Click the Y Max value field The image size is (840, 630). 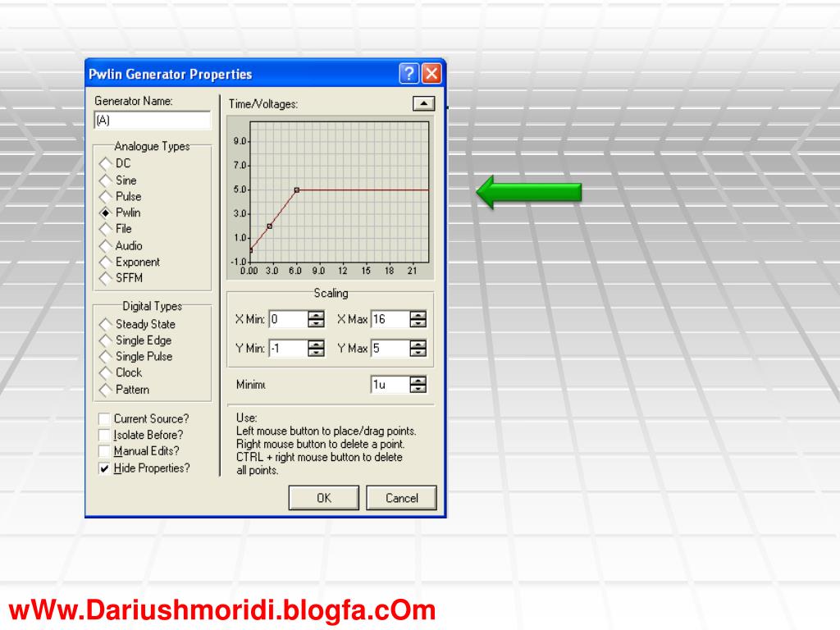coord(390,348)
